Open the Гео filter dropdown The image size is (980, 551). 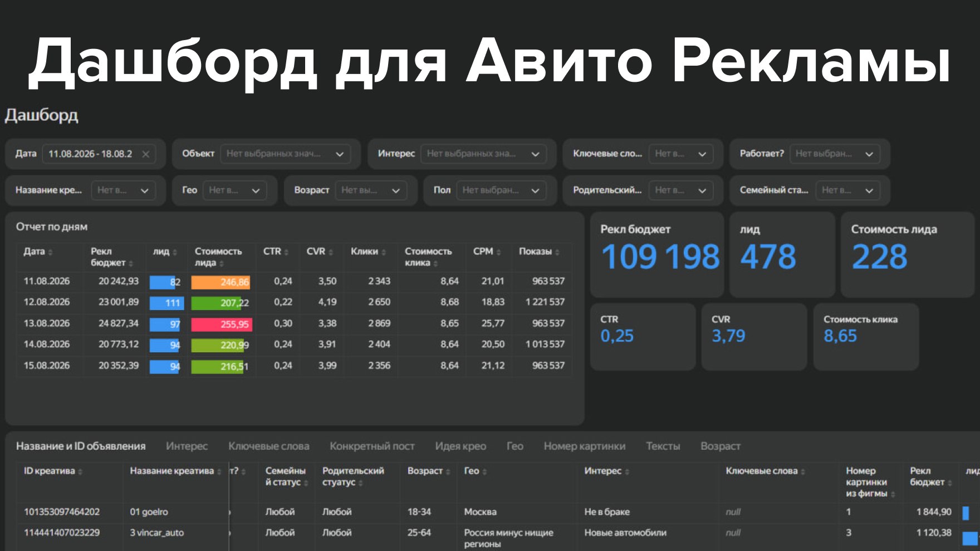click(x=234, y=190)
